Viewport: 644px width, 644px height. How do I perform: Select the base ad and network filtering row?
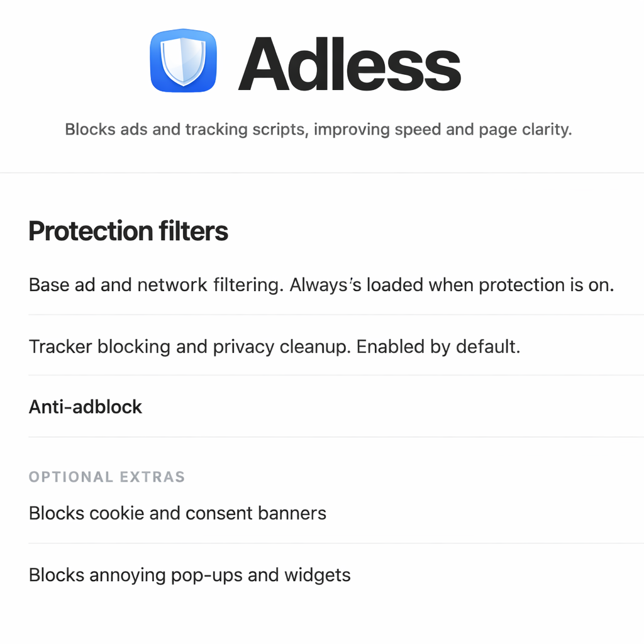321,285
